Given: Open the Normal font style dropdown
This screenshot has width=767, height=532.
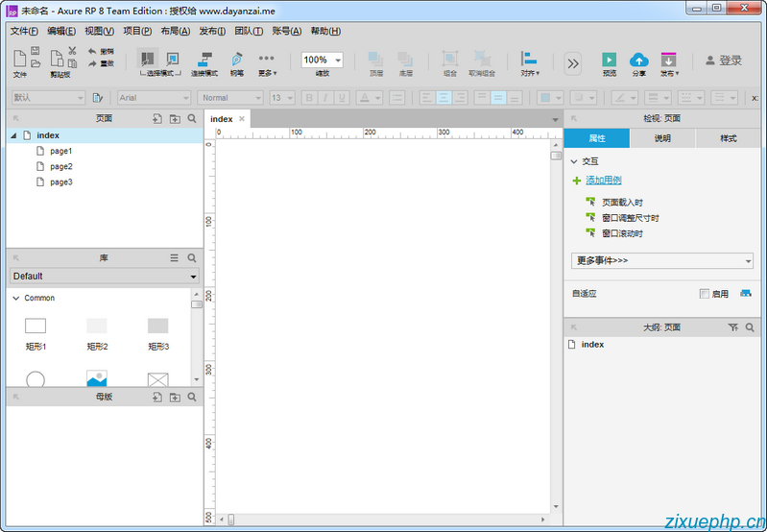Looking at the screenshot, I should click(229, 98).
